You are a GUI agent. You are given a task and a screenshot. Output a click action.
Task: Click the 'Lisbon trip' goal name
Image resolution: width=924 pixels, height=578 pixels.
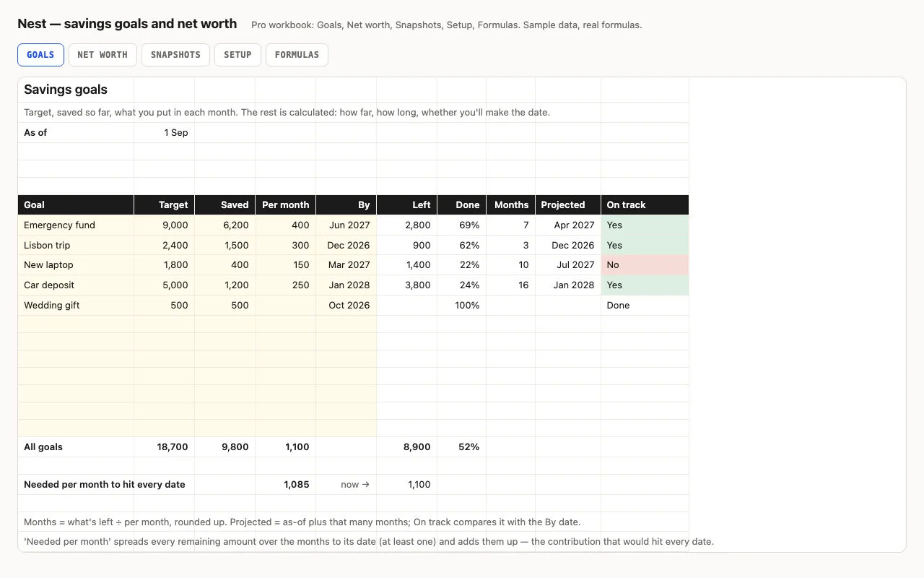[76, 246]
